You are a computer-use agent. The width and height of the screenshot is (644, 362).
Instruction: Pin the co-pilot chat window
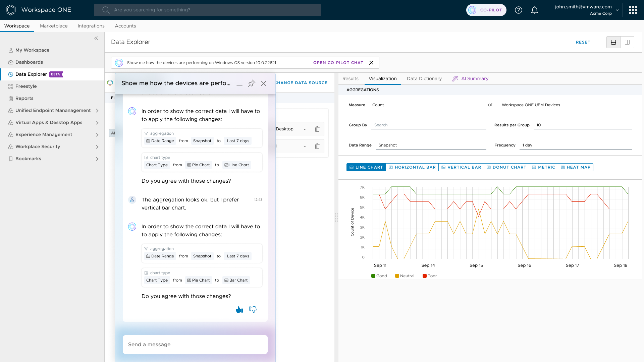pyautogui.click(x=252, y=83)
